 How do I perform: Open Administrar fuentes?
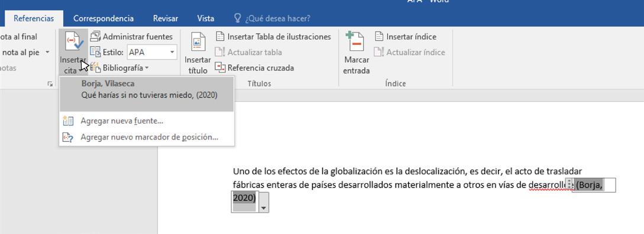click(x=131, y=37)
